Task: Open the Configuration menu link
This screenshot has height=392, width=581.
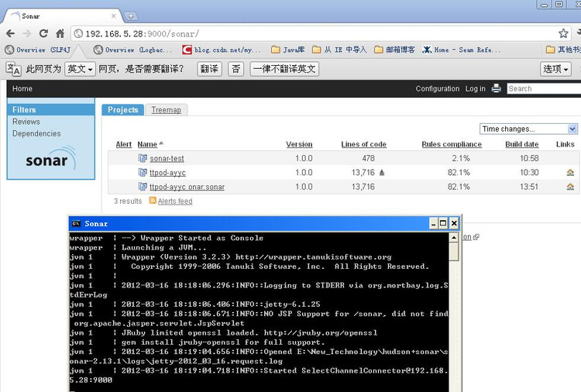Action: 437,89
